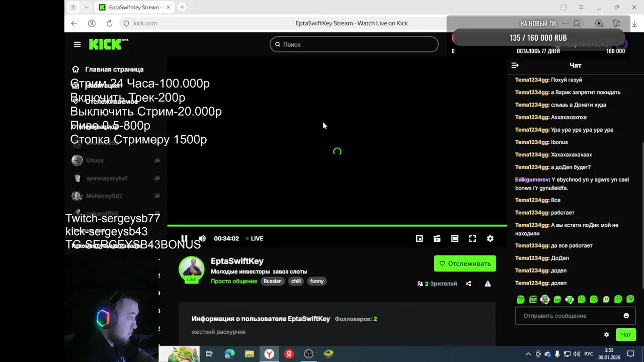Screen dimensions: 644x362
Task: Share the stream via share icon
Action: click(x=468, y=284)
